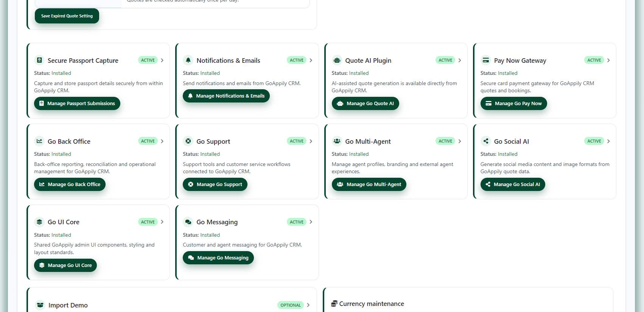Click the Go UI Core layers icon
This screenshot has width=644, height=312.
pos(39,222)
